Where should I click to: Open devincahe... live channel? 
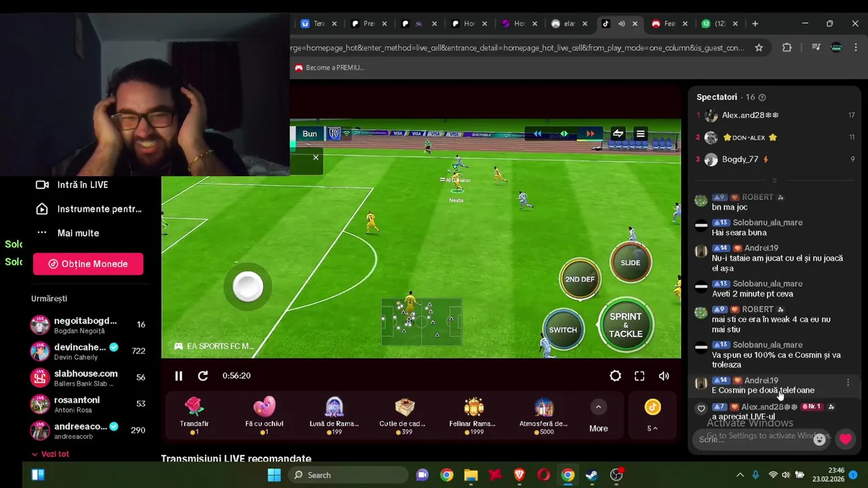[88, 351]
